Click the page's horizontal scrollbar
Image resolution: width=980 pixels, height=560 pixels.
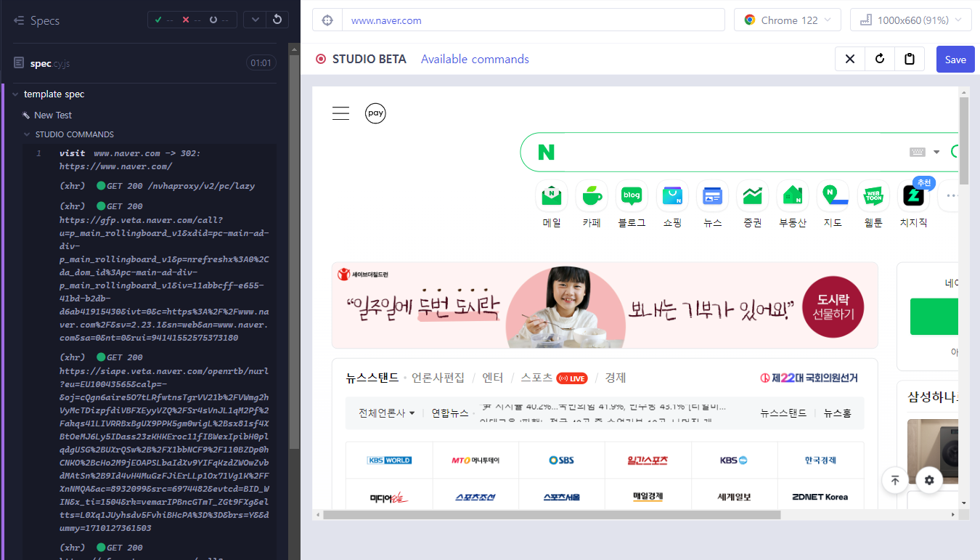coord(552,515)
